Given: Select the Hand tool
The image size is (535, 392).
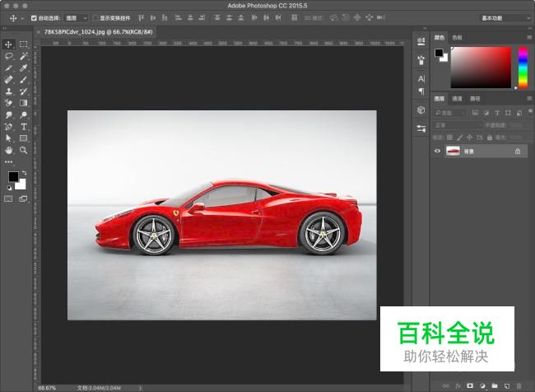Looking at the screenshot, I should click(x=9, y=151).
